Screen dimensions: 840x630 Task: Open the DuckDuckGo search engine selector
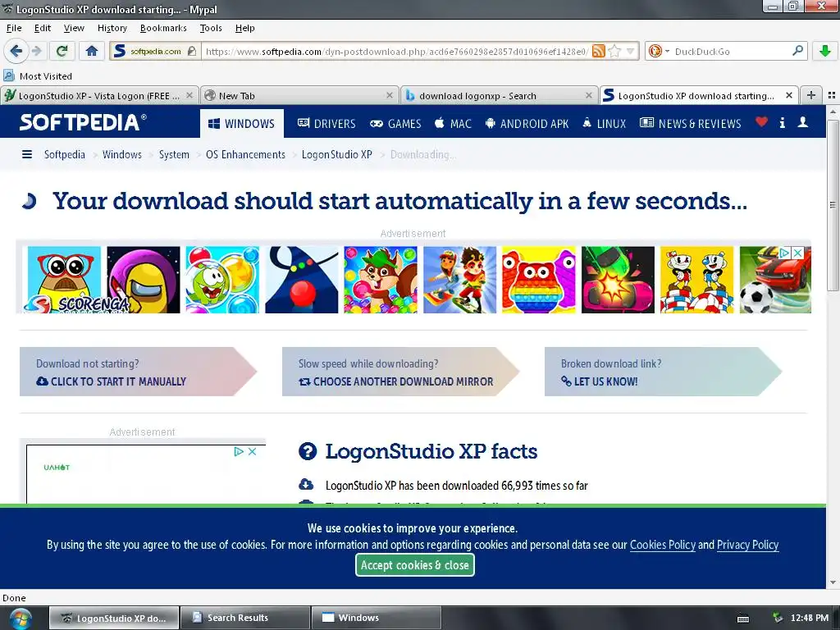(x=659, y=52)
